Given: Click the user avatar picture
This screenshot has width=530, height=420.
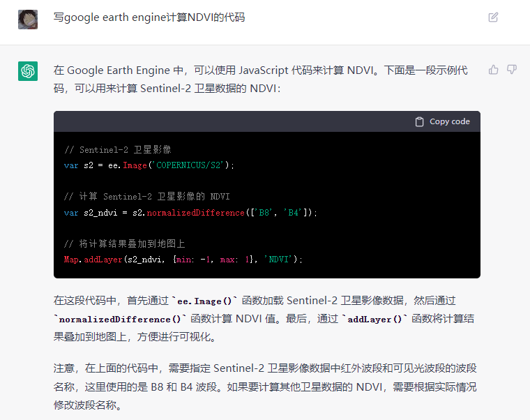Looking at the screenshot, I should (28, 20).
